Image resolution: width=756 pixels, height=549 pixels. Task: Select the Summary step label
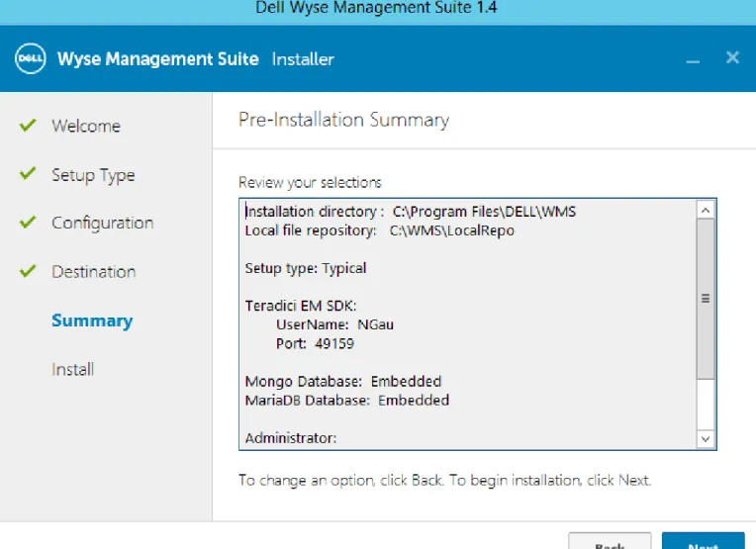[92, 321]
